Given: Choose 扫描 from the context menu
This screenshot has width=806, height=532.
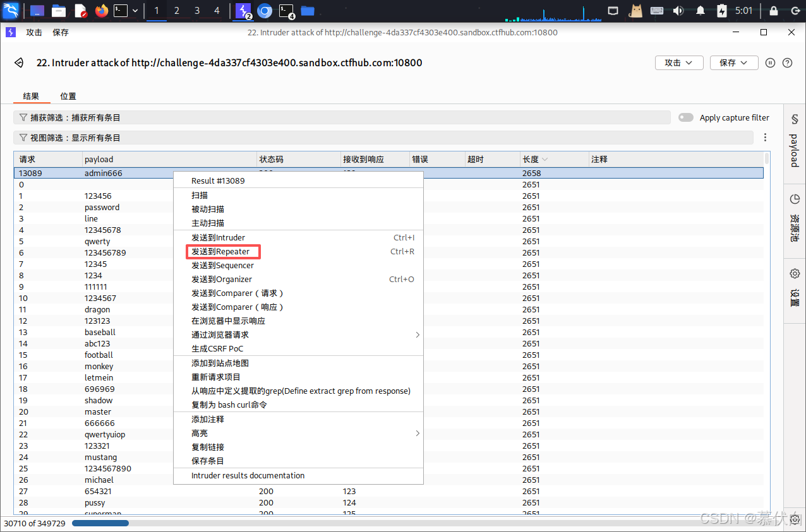Looking at the screenshot, I should [298, 195].
